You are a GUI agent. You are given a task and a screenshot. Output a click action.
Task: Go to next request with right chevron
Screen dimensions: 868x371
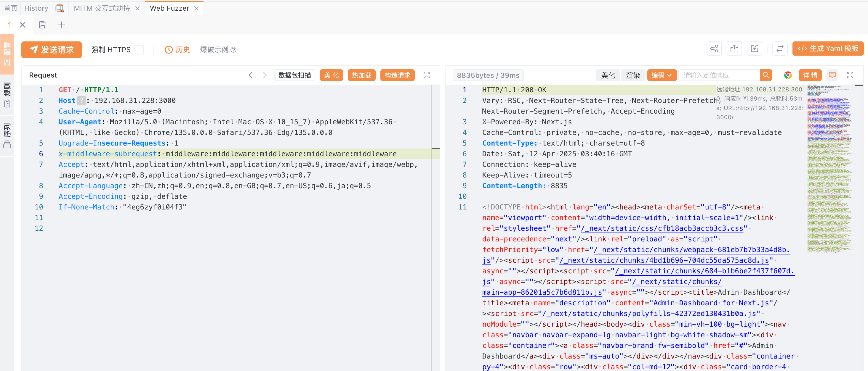(265, 75)
